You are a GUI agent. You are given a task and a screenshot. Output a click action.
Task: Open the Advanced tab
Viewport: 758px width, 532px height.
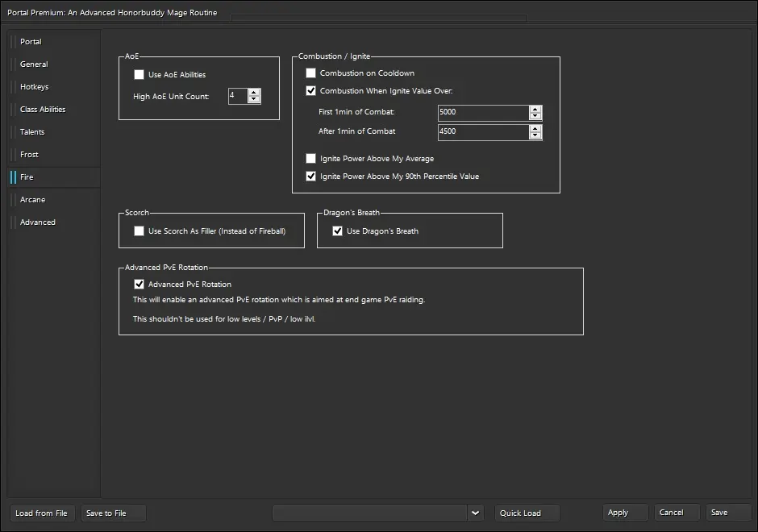pyautogui.click(x=54, y=222)
